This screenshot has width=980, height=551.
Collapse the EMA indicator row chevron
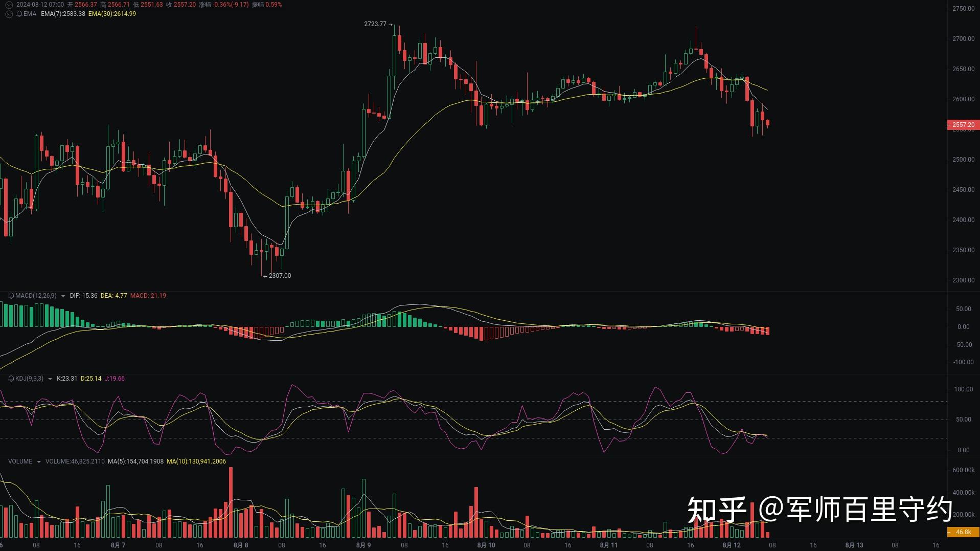pyautogui.click(x=9, y=14)
